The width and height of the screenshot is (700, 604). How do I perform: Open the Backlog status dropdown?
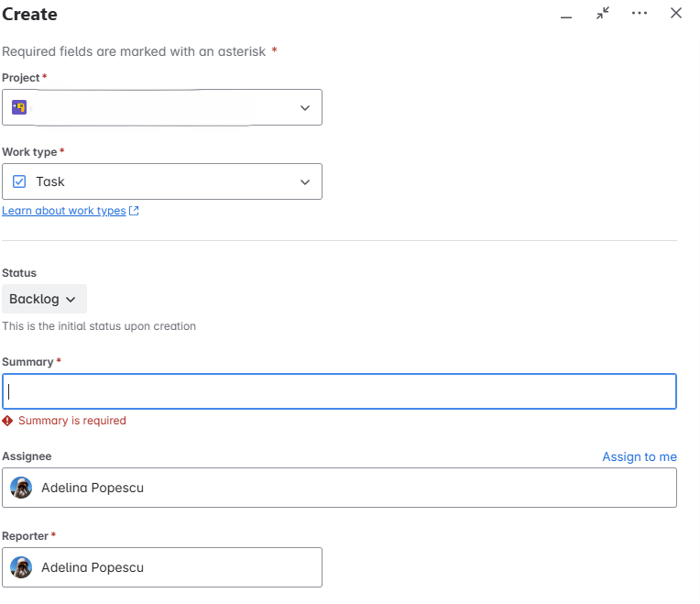(x=44, y=299)
